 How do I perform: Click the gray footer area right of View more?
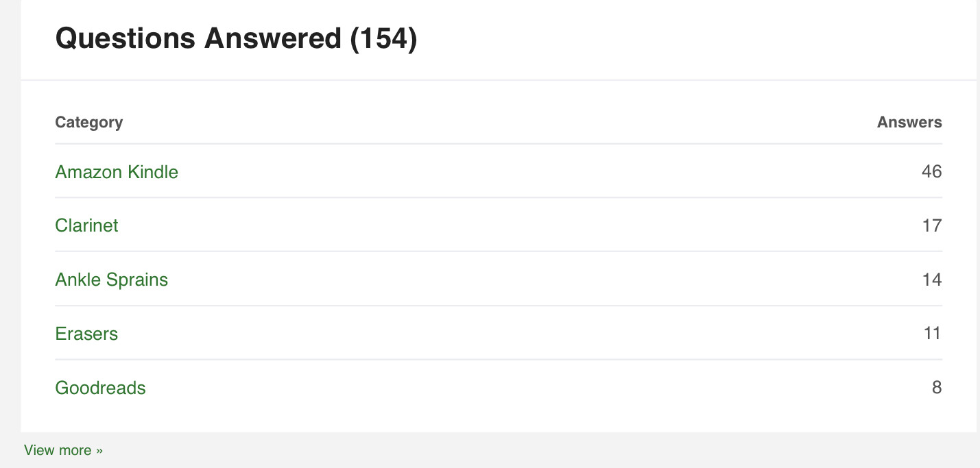[542, 450]
